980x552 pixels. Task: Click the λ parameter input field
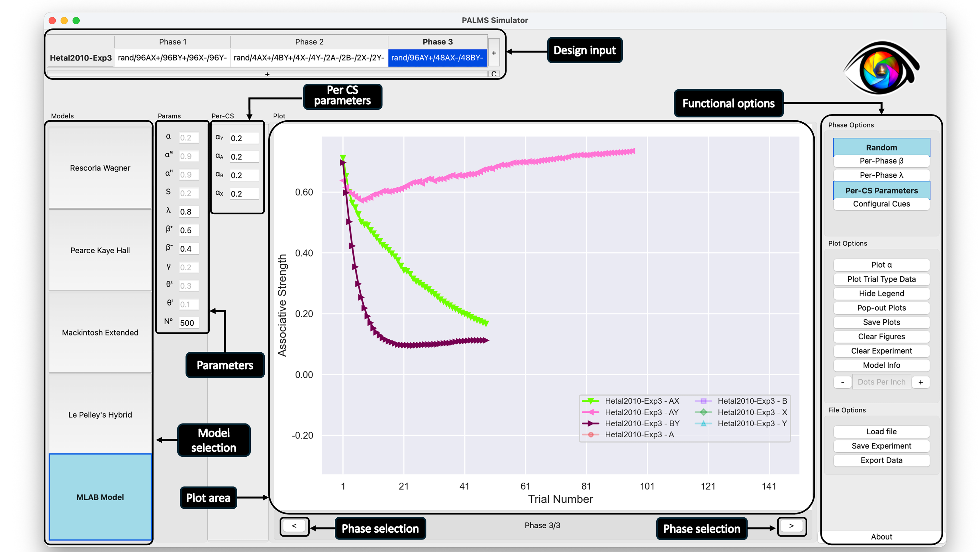pyautogui.click(x=189, y=211)
